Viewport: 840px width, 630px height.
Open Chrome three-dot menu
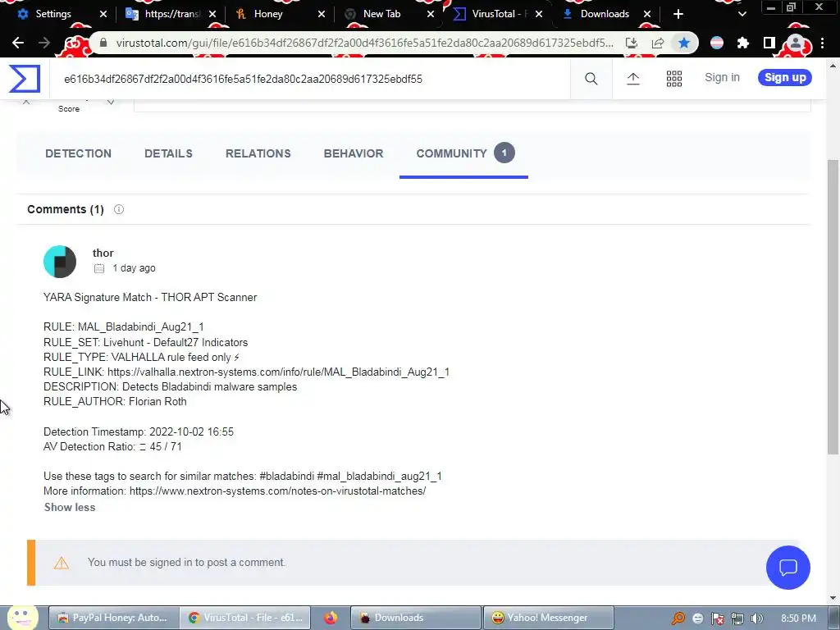[822, 43]
